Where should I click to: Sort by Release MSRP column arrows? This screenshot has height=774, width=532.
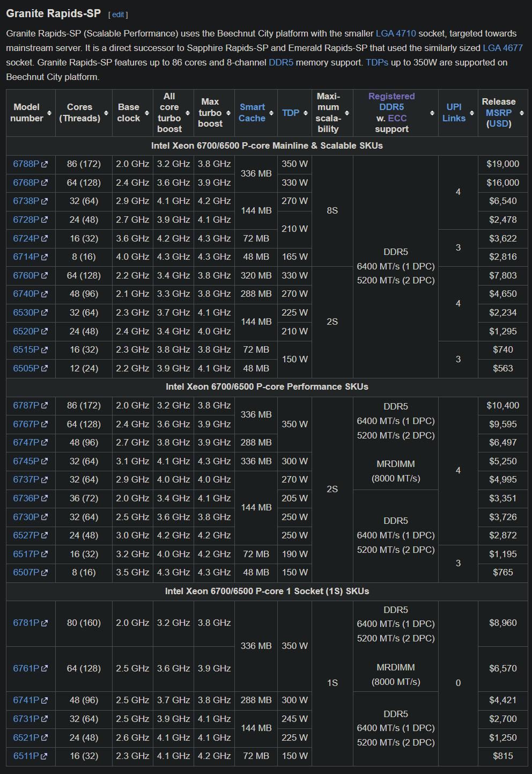[522, 113]
